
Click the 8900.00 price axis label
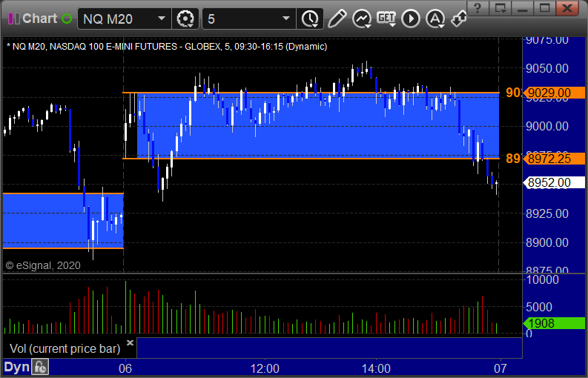point(547,242)
